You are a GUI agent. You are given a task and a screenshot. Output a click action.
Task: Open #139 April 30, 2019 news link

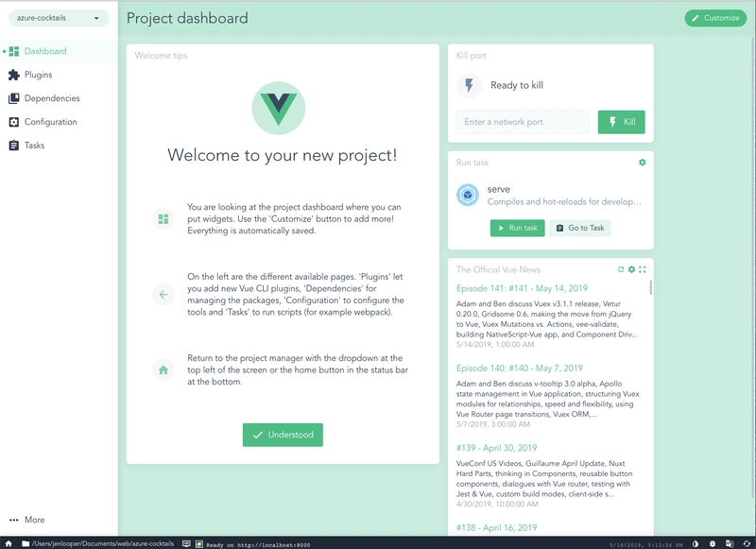coord(497,448)
